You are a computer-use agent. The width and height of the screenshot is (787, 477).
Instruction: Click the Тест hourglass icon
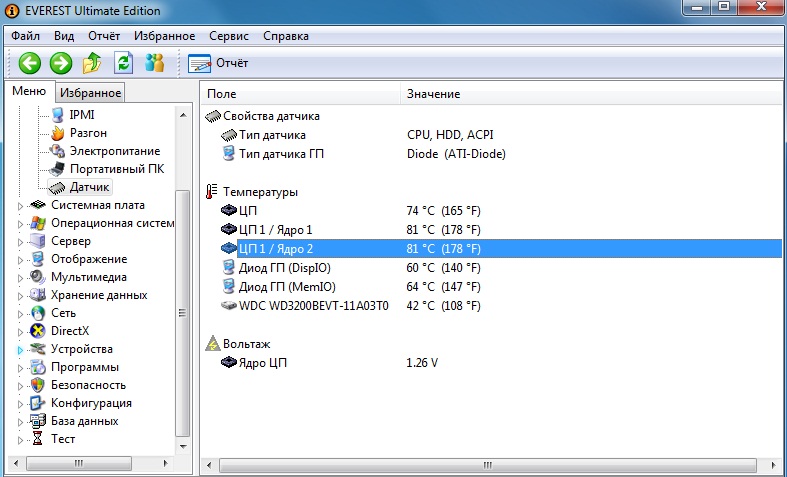pyautogui.click(x=38, y=439)
